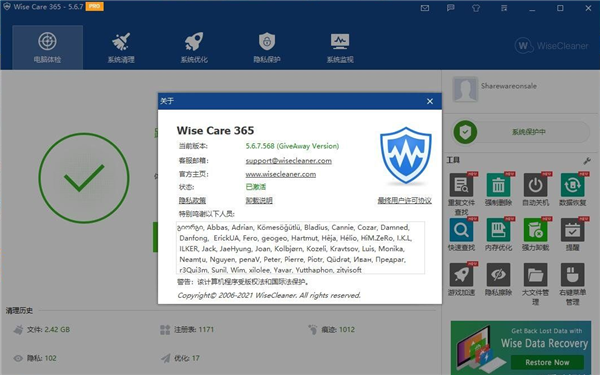Click the 已激活 status text

[x=255, y=187]
